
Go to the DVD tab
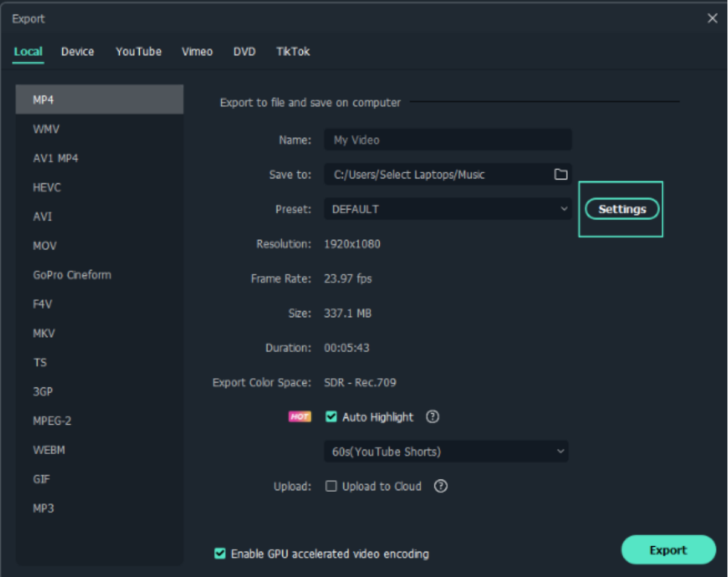[244, 51]
